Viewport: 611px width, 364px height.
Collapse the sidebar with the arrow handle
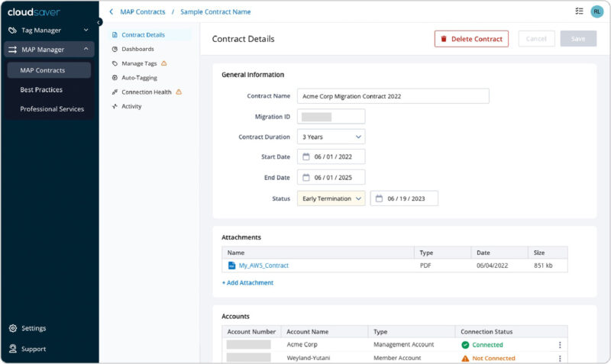(x=99, y=22)
